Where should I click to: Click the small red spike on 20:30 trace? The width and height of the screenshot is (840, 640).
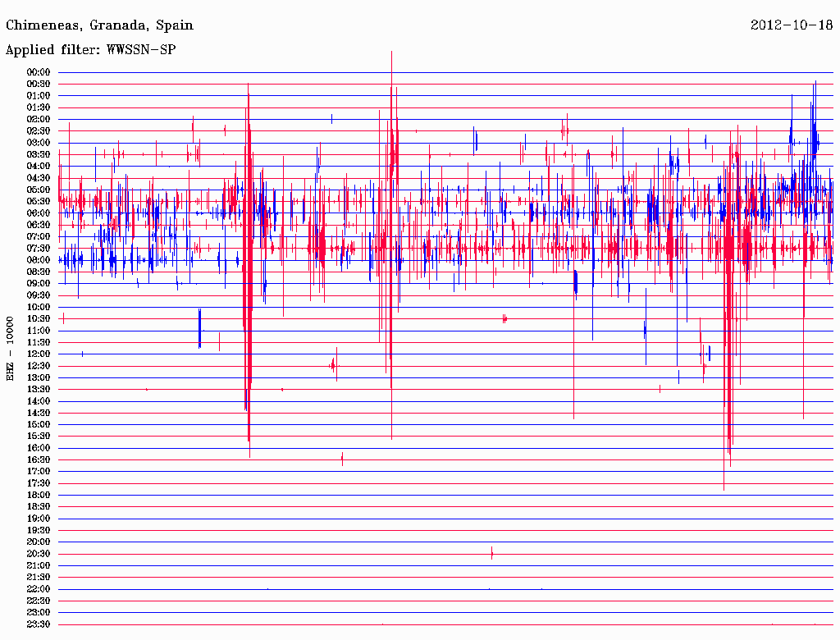[x=492, y=553]
